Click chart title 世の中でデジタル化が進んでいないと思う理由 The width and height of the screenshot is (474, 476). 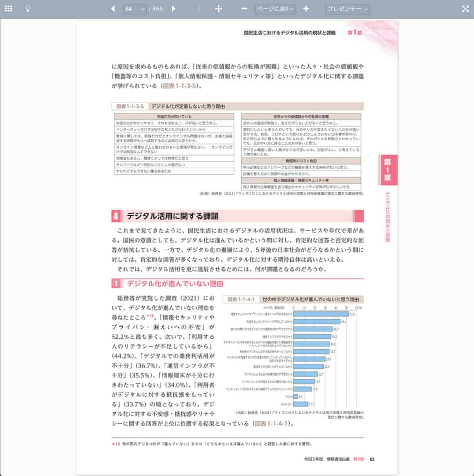click(x=311, y=299)
